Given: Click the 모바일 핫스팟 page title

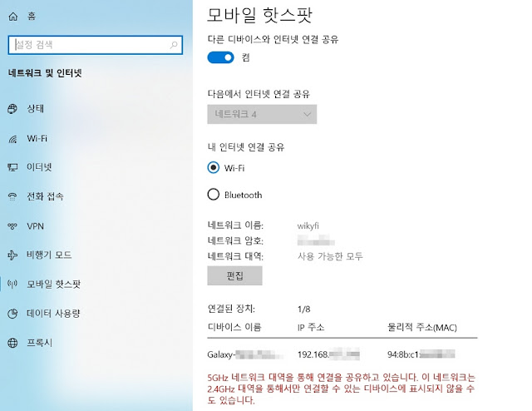Looking at the screenshot, I should click(259, 15).
